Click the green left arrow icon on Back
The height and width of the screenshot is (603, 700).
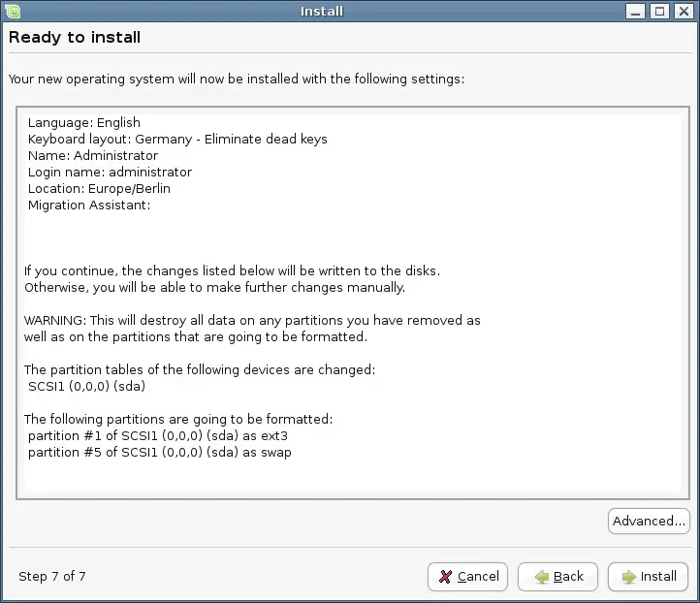tap(542, 577)
